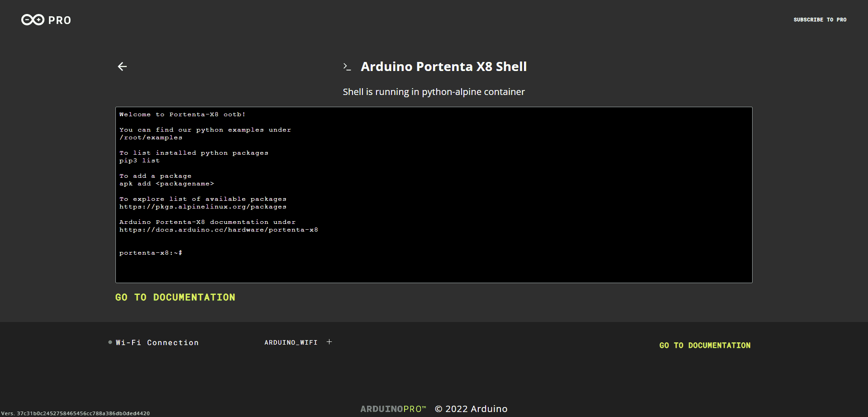
Task: Click the 'pip3 list' command text
Action: point(139,161)
